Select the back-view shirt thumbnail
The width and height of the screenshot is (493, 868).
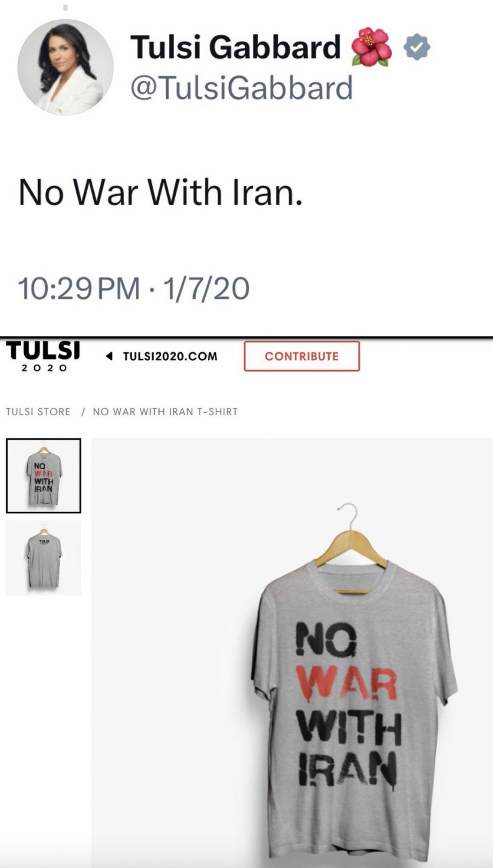[x=43, y=558]
